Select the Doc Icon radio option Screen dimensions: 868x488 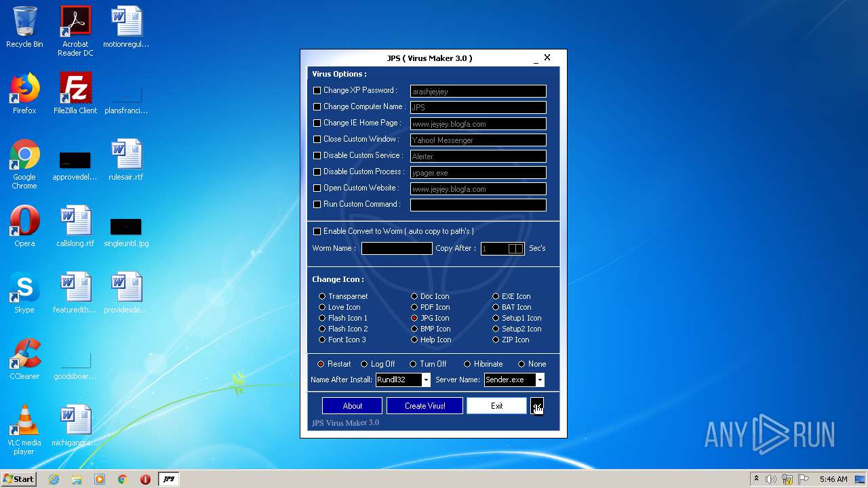tap(414, 296)
